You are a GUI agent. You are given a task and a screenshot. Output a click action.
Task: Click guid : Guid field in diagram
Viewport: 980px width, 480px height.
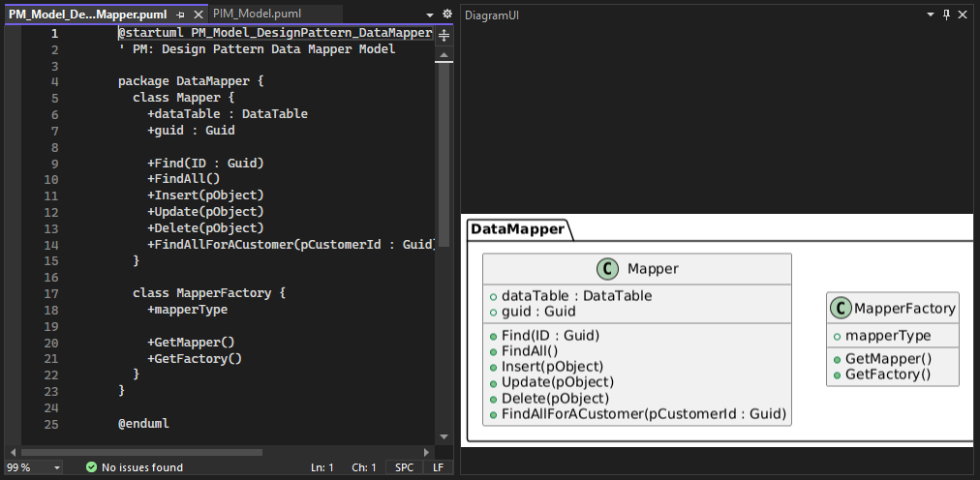[x=538, y=312]
